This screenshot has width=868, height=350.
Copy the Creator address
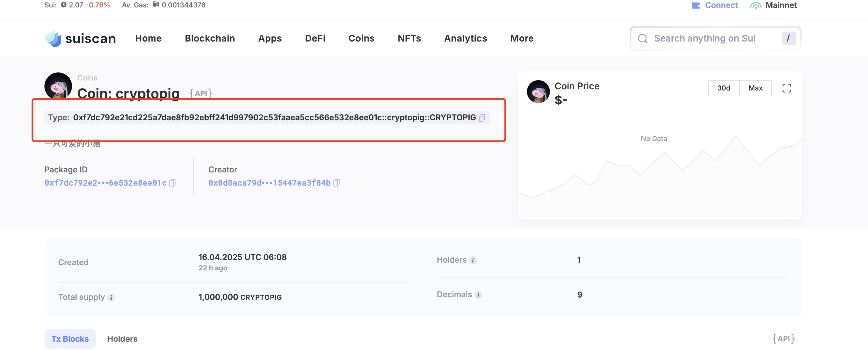click(x=336, y=183)
